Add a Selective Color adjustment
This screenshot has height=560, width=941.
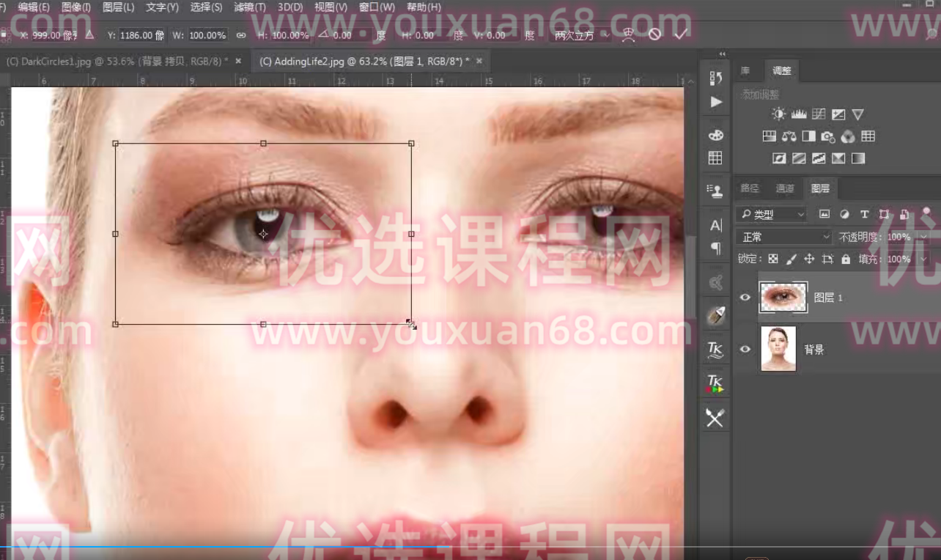pyautogui.click(x=838, y=158)
